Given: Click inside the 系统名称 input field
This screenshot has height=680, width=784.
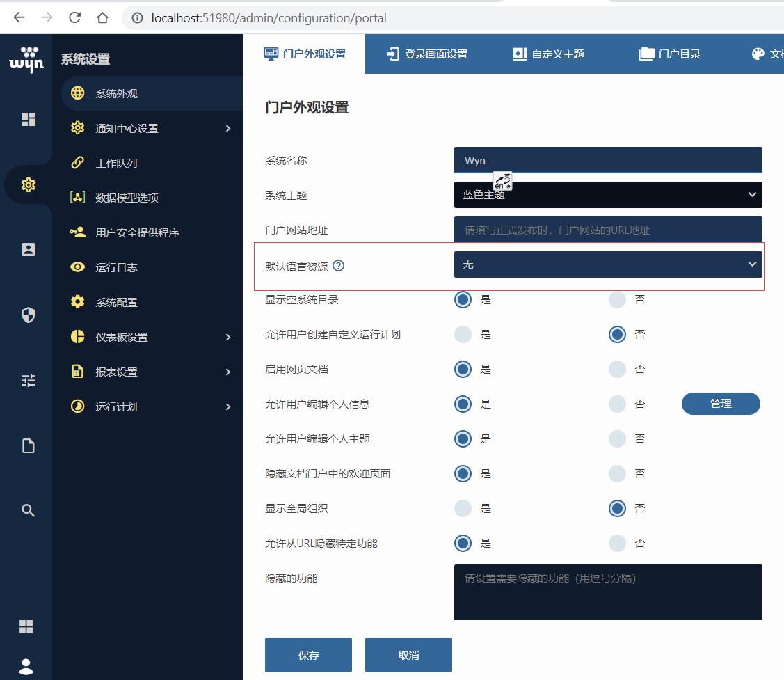Looking at the screenshot, I should click(608, 160).
